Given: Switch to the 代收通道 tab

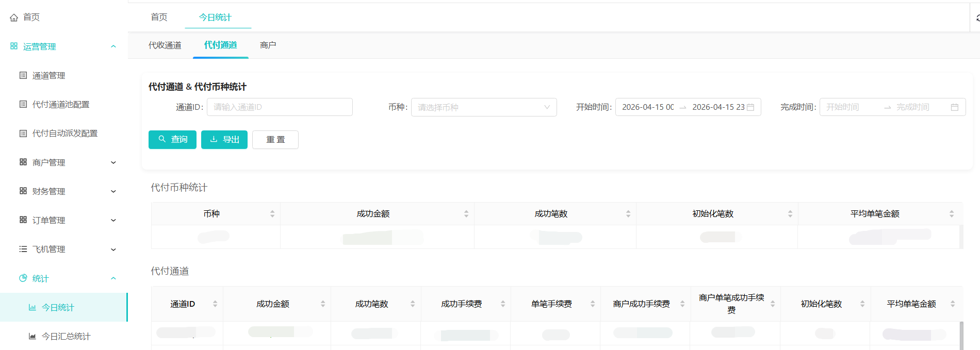Looking at the screenshot, I should point(165,45).
